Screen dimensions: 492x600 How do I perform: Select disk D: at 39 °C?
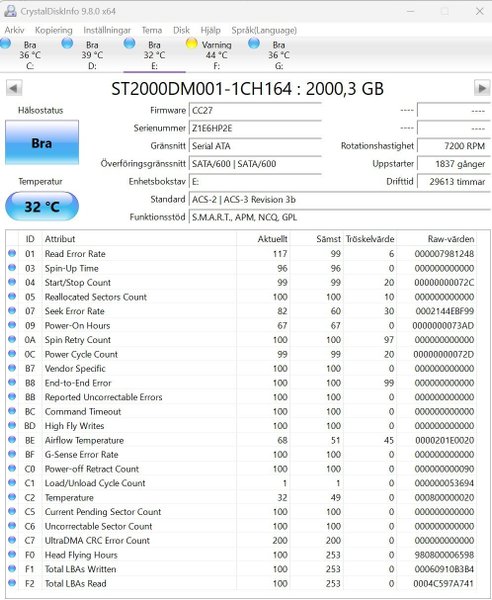(x=92, y=55)
